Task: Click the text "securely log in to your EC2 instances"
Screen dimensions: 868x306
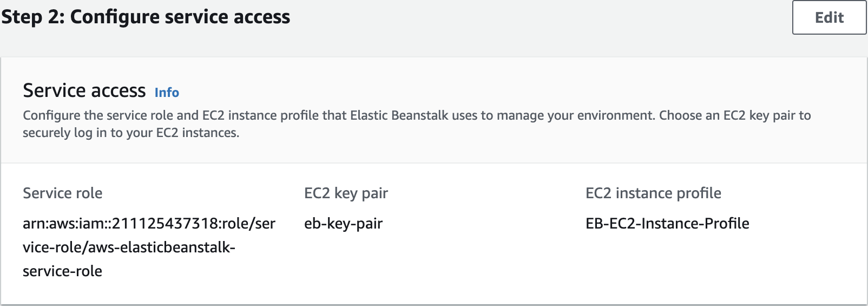Action: click(130, 133)
